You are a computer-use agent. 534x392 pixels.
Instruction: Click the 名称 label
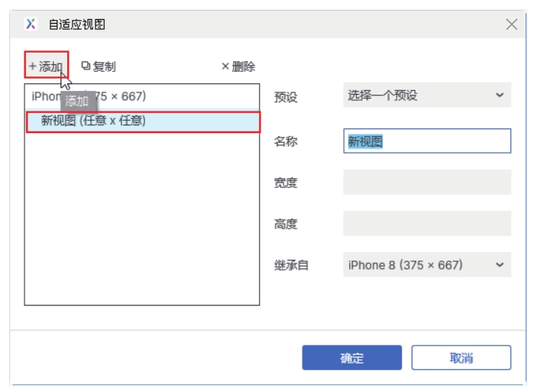286,141
